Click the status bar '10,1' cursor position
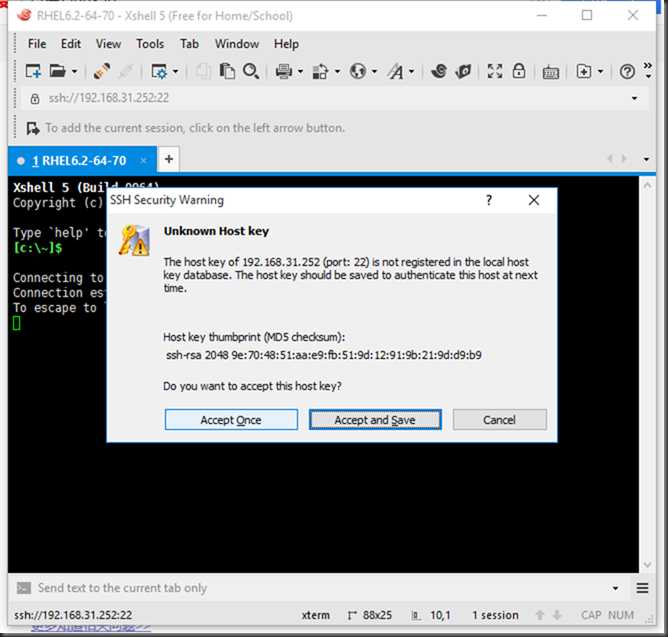This screenshot has width=668, height=637. pyautogui.click(x=440, y=615)
